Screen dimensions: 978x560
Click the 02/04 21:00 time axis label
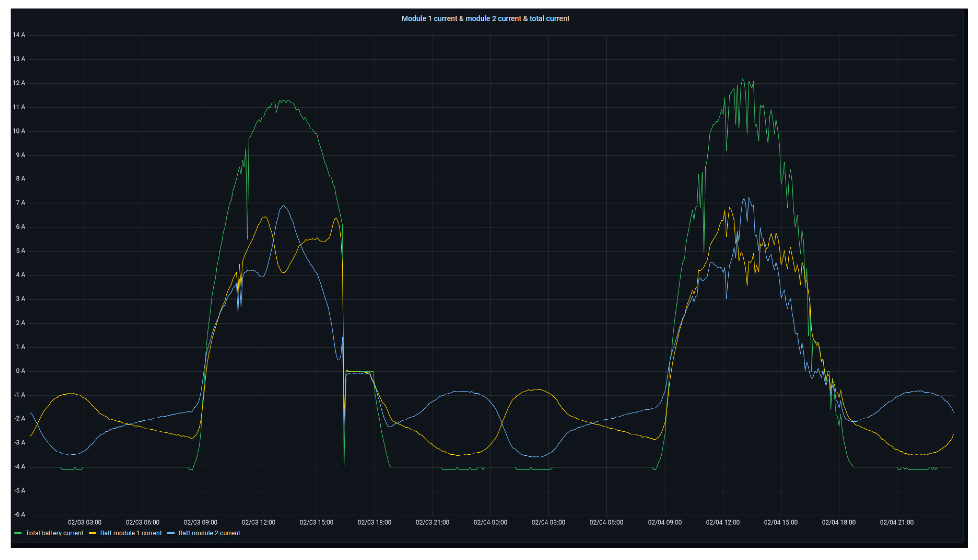897,522
